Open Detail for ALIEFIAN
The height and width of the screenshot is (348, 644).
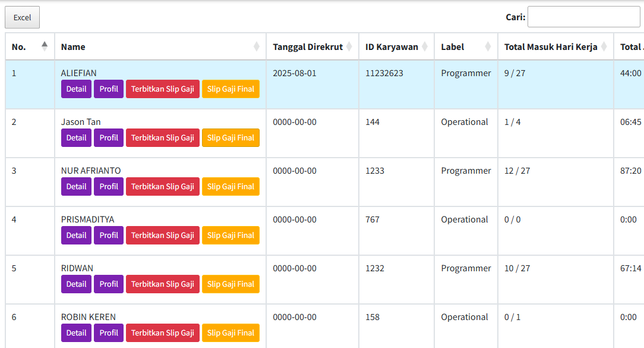(76, 89)
